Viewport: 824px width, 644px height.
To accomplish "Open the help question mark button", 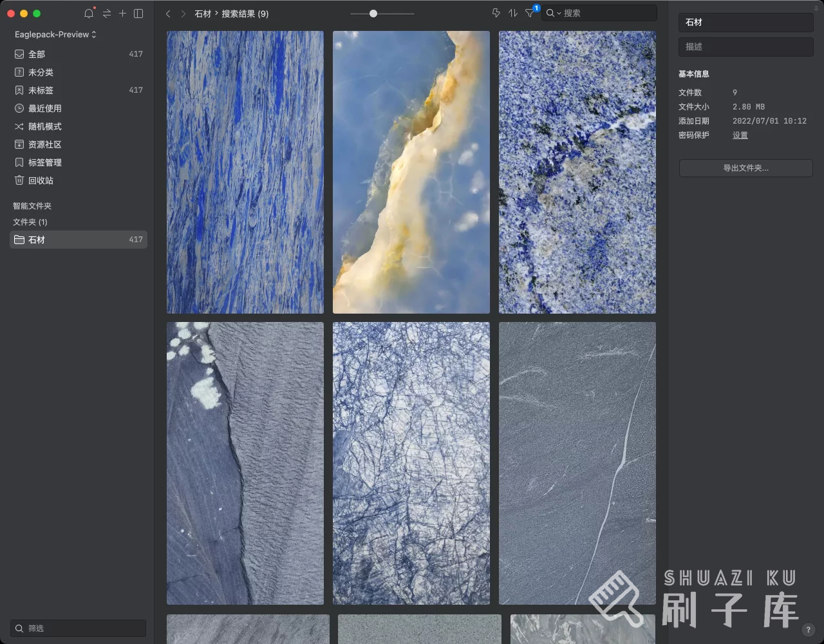I will point(809,630).
